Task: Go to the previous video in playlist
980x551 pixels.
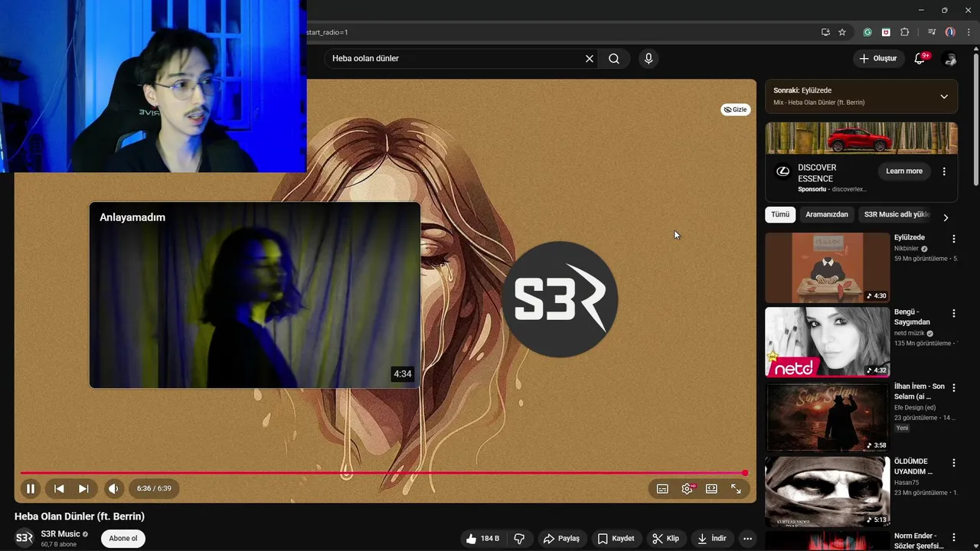Action: coord(59,488)
